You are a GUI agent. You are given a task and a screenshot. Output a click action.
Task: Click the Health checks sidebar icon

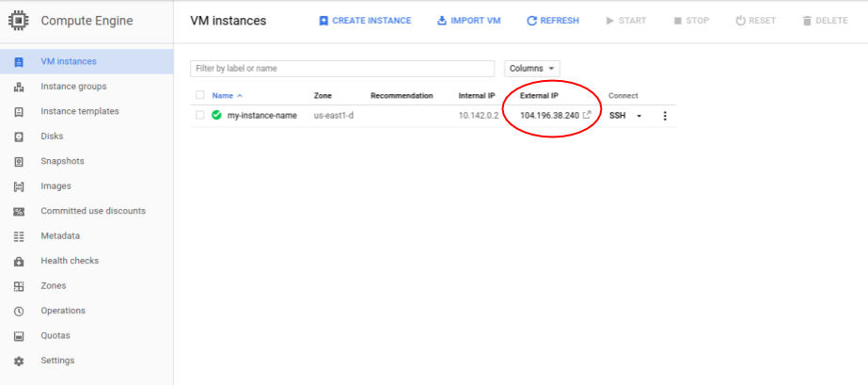tap(19, 262)
